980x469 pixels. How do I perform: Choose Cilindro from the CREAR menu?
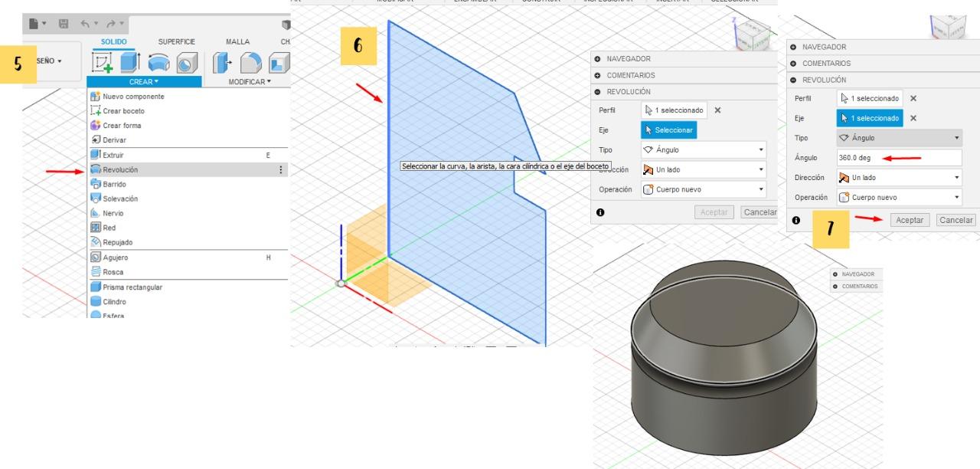[188, 302]
